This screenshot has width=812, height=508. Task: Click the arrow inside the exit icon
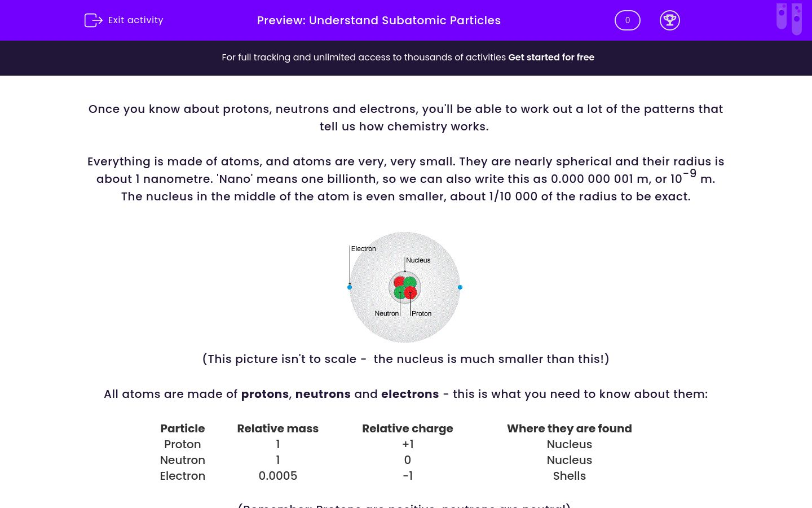[x=96, y=20]
